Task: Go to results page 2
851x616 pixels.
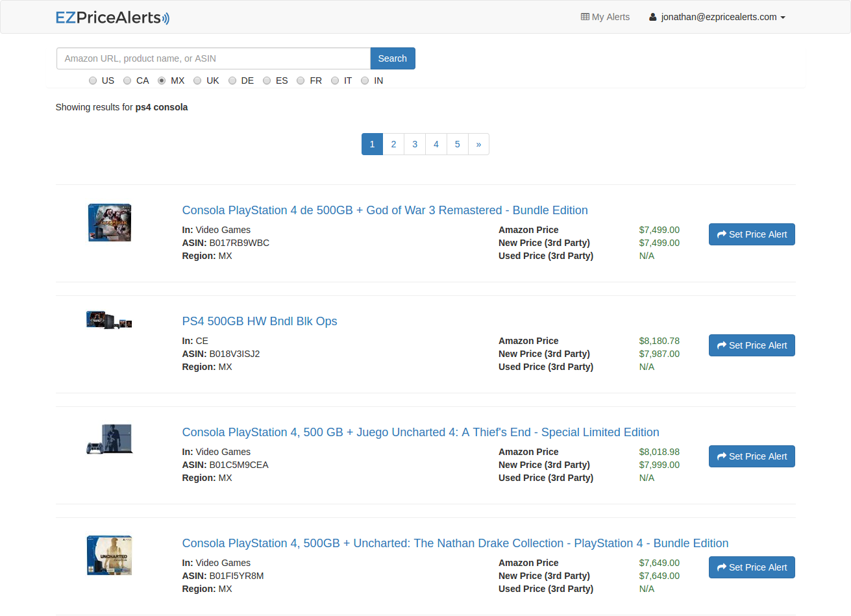Action: click(x=393, y=144)
